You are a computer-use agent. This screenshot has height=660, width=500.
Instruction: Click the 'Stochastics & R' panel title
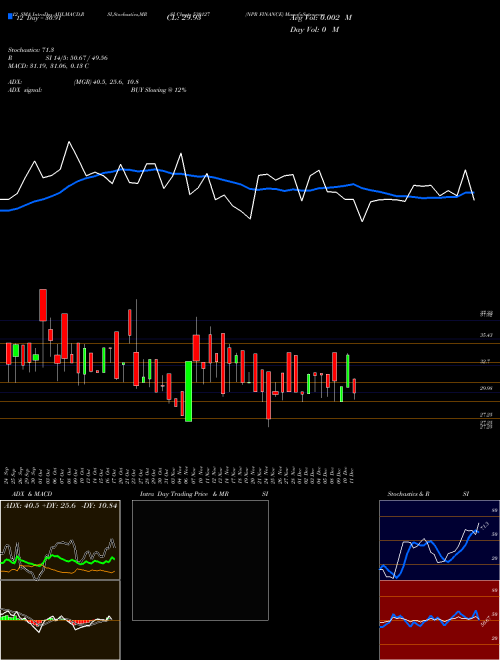click(x=409, y=494)
